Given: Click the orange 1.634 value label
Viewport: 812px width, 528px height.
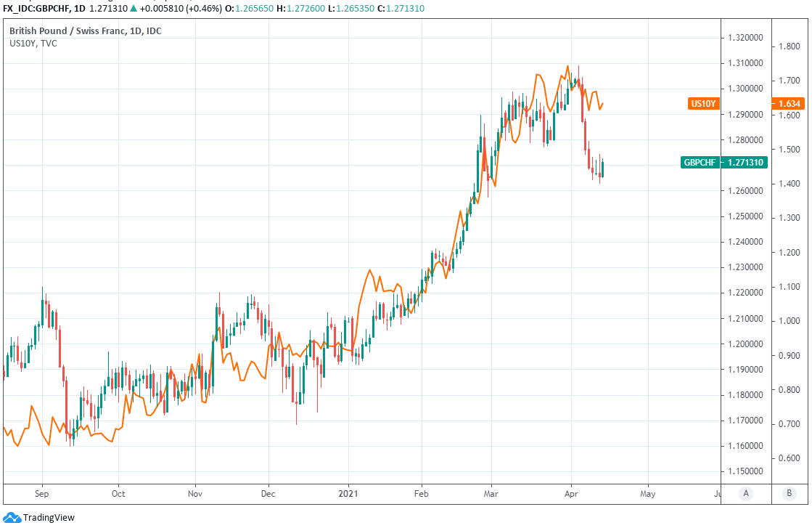Looking at the screenshot, I should [x=788, y=104].
